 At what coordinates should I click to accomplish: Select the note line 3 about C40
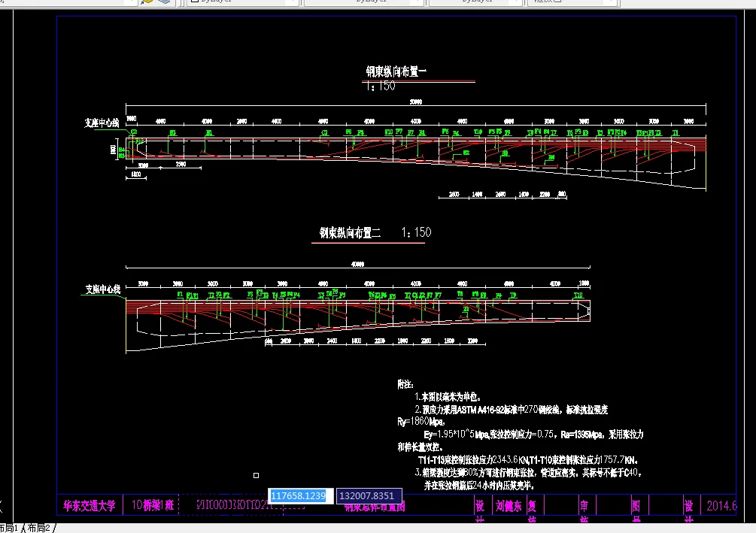point(528,473)
